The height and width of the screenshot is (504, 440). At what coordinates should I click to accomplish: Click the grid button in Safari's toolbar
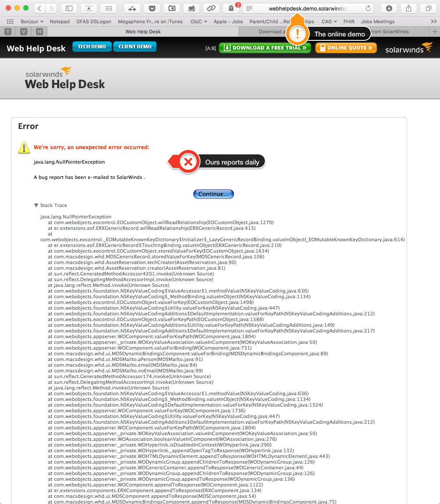click(x=109, y=8)
